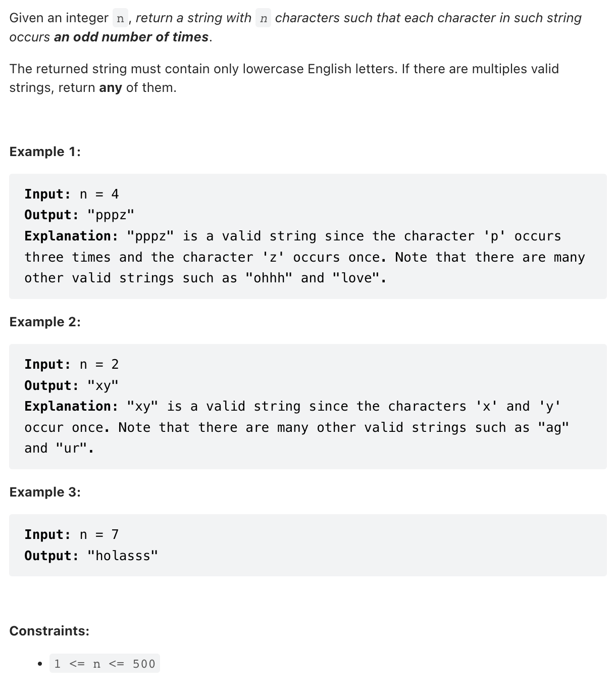Click the first inline code n after 'Given an integer'
Viewport: 616px width, 693px height.
click(120, 19)
